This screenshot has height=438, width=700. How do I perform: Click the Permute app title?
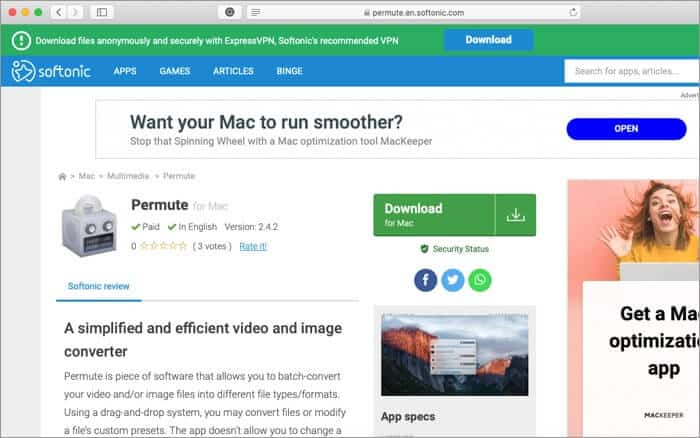[x=160, y=205]
